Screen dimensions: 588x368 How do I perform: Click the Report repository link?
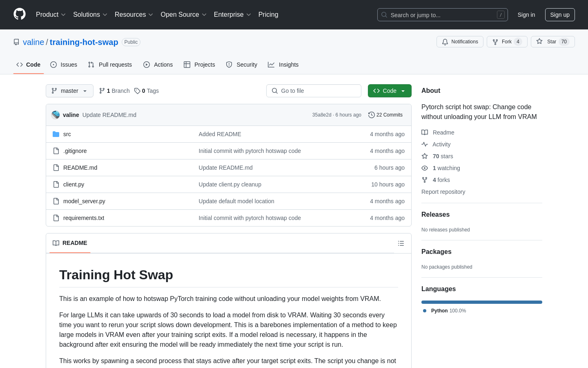tap(443, 192)
